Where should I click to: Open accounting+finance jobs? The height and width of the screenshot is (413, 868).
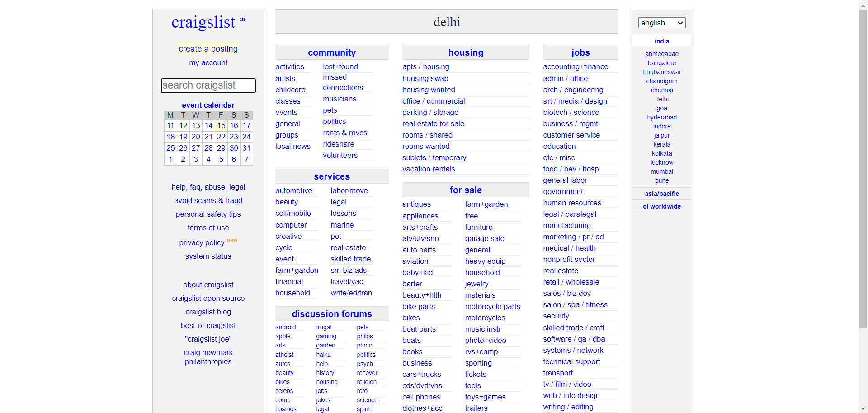pos(576,66)
